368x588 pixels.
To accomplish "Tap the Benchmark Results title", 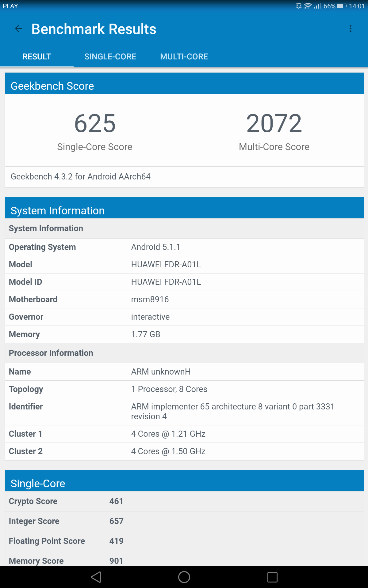I will pyautogui.click(x=94, y=29).
